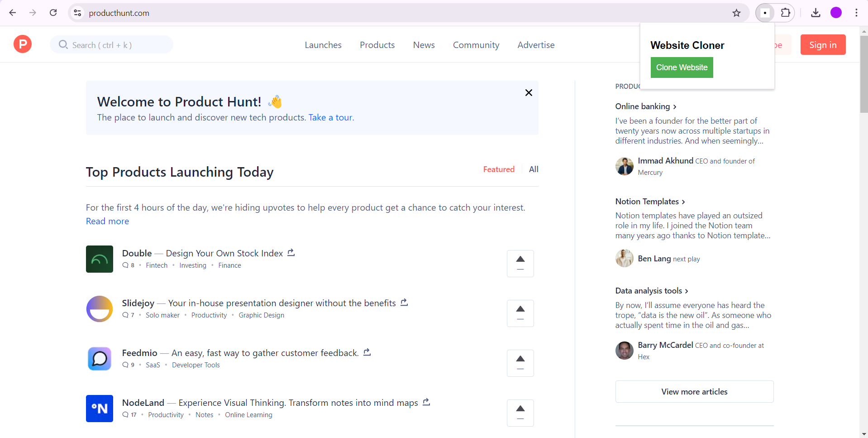Open comments icon for NodeLand
The image size is (868, 438).
(125, 415)
